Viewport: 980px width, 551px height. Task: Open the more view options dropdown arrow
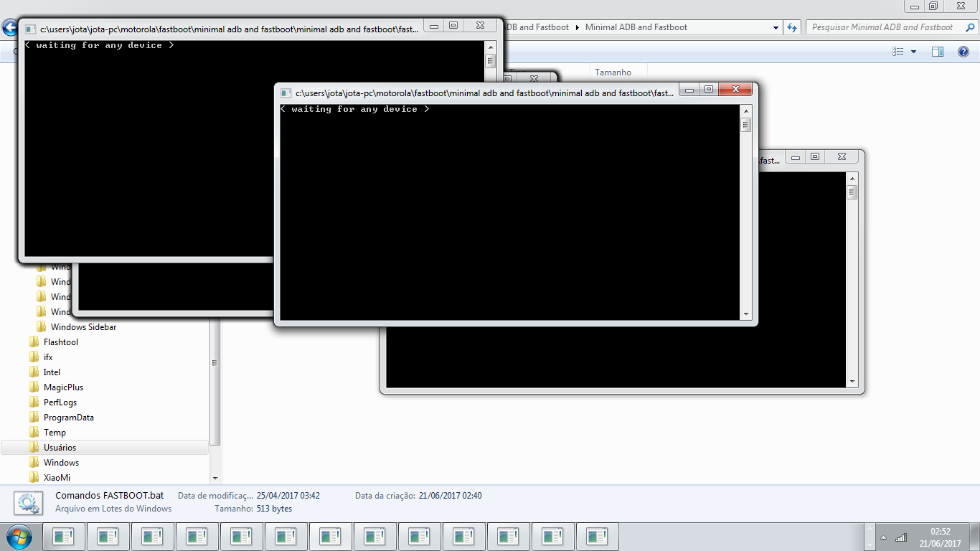tap(913, 52)
